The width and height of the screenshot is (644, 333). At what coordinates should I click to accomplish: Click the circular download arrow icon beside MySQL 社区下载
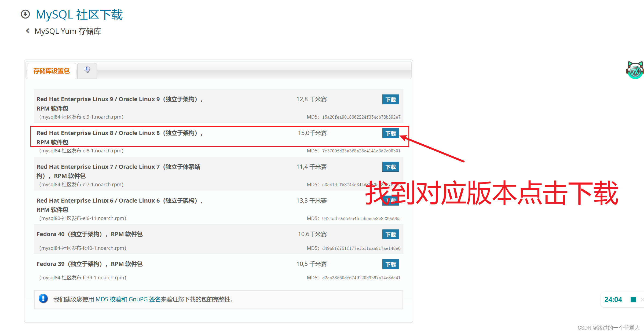[25, 14]
